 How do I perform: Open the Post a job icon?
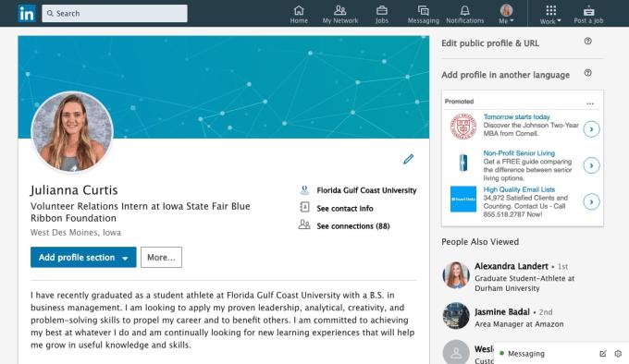[588, 10]
